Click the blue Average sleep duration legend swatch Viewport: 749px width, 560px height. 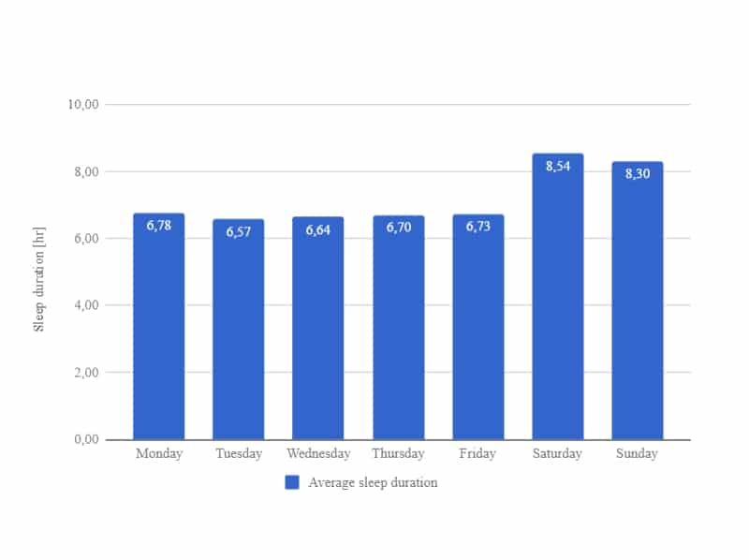click(x=292, y=482)
